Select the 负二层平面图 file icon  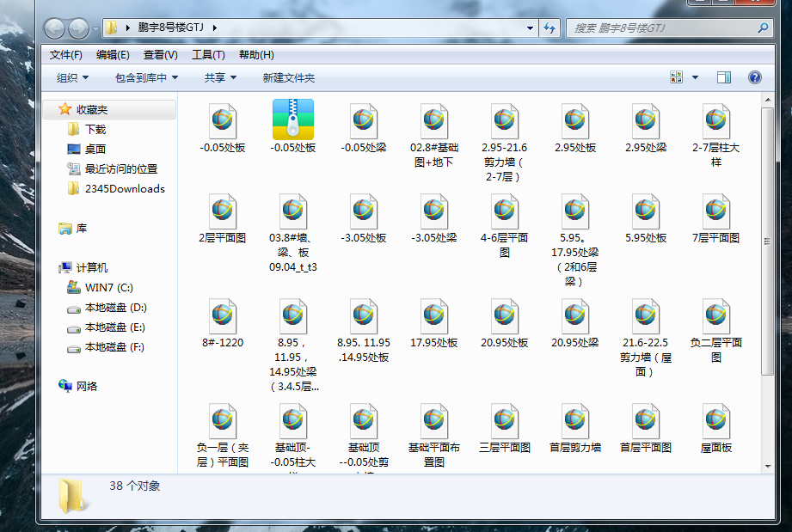coord(716,316)
